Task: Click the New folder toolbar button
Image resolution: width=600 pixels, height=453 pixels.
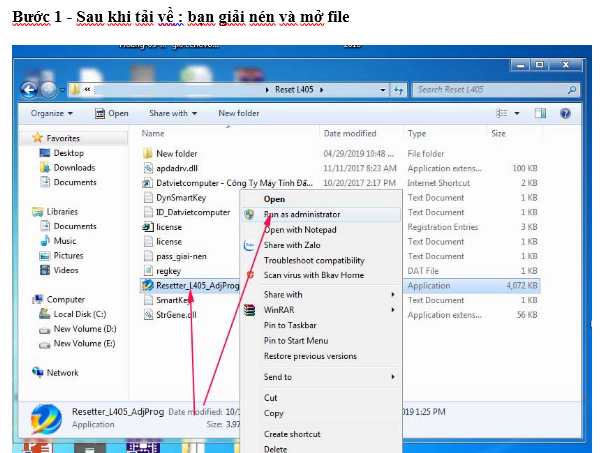Action: (238, 113)
